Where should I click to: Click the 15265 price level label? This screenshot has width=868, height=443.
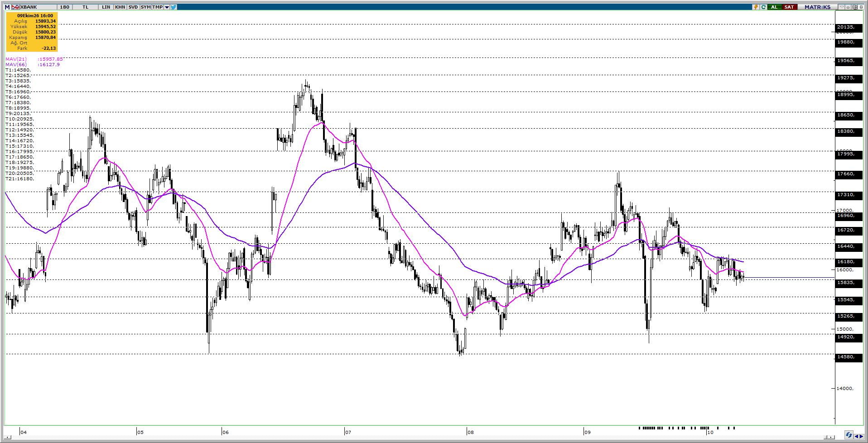click(x=849, y=316)
